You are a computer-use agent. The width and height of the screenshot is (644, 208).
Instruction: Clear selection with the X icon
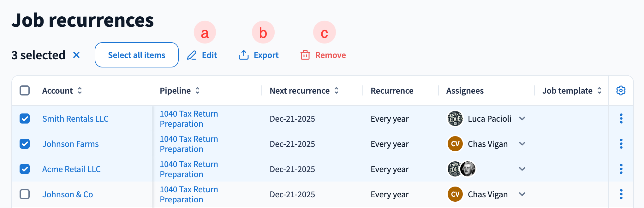coord(76,55)
